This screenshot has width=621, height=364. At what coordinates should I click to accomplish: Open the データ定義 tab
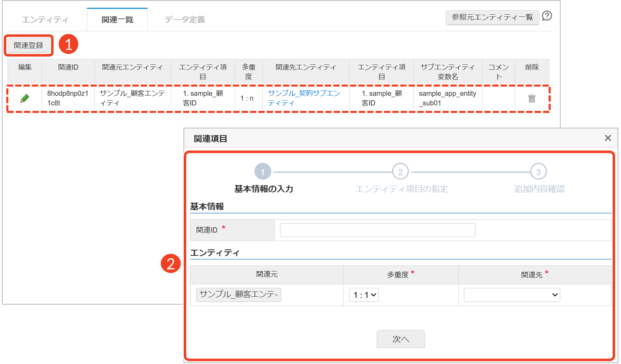tap(185, 20)
